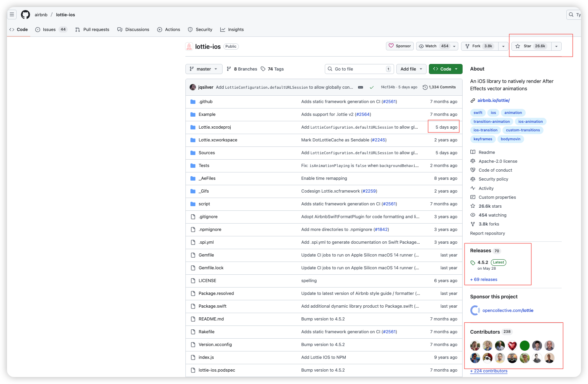Open the Releases heading link

point(480,251)
